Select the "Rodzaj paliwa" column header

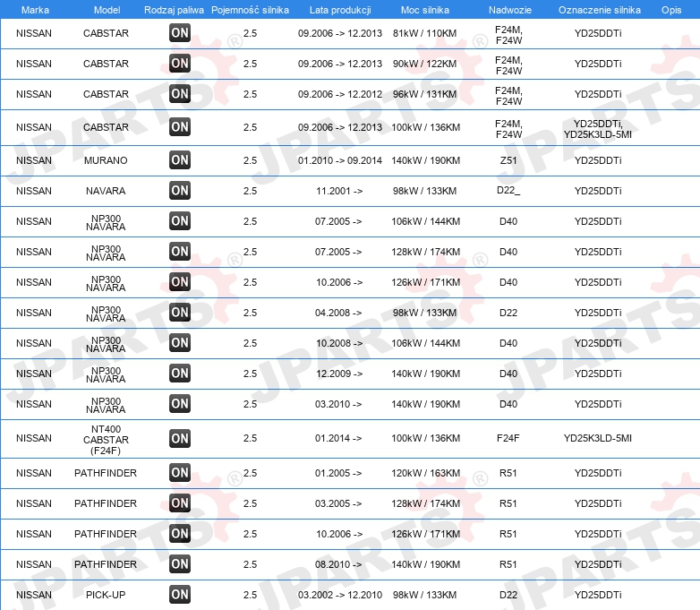point(174,10)
